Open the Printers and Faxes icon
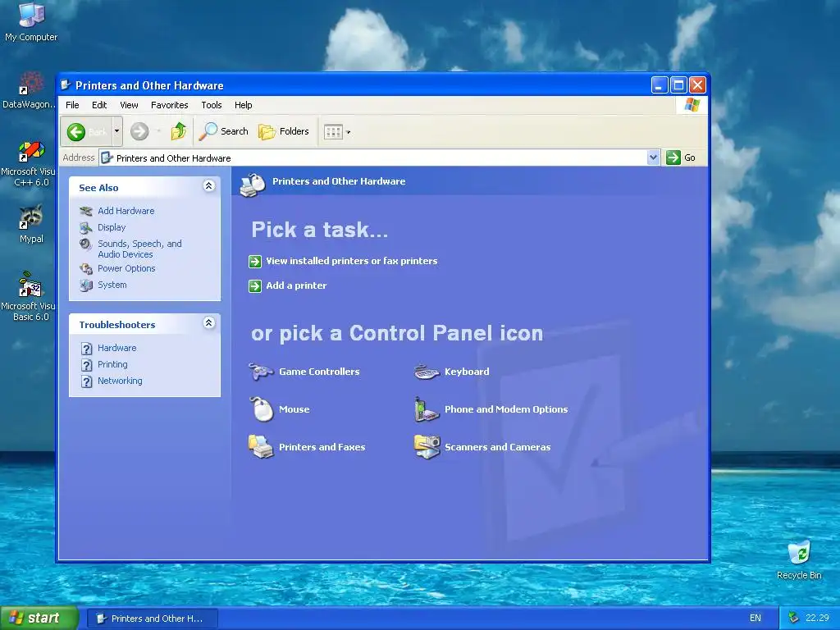The height and width of the screenshot is (630, 840). click(261, 447)
